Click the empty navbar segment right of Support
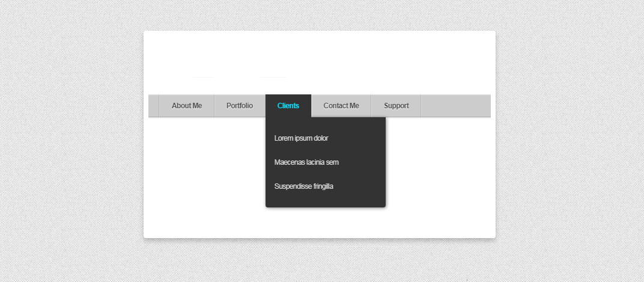Image resolution: width=644 pixels, height=282 pixels. 455,106
